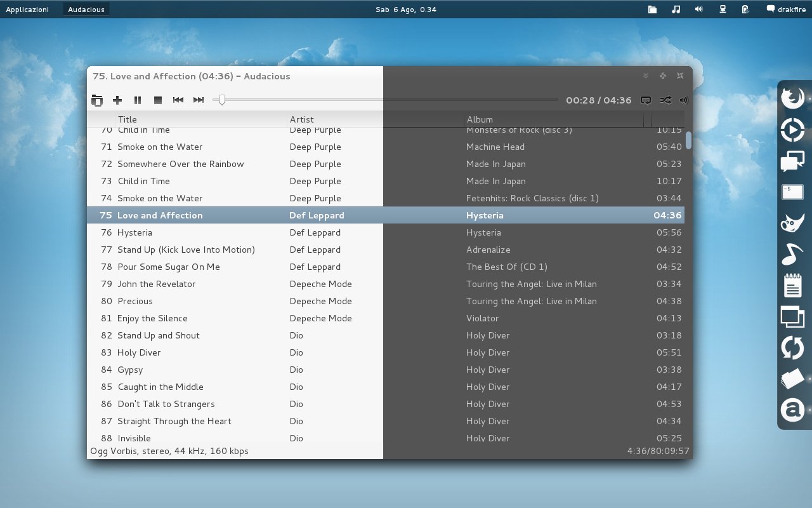Open the chat bubbles dock application
812x508 pixels.
pyautogui.click(x=792, y=161)
